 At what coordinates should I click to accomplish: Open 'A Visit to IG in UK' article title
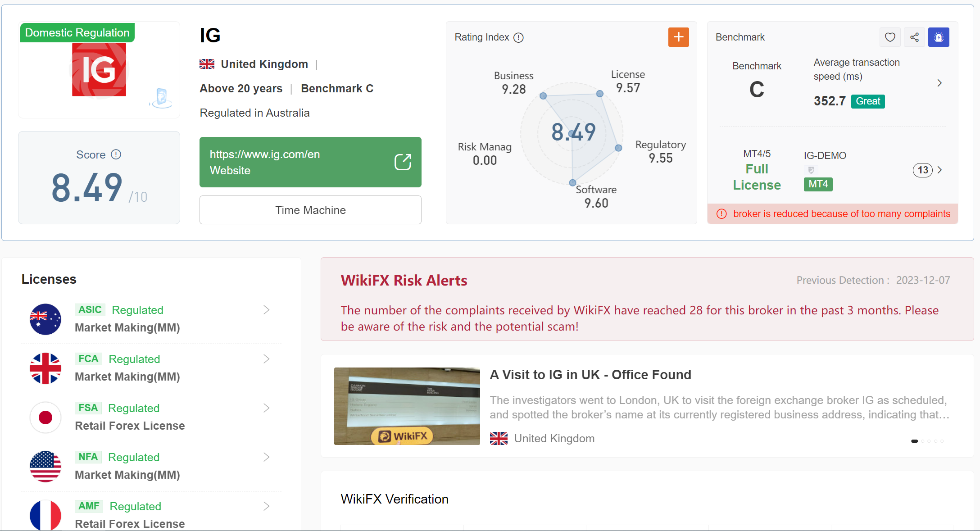tap(590, 375)
